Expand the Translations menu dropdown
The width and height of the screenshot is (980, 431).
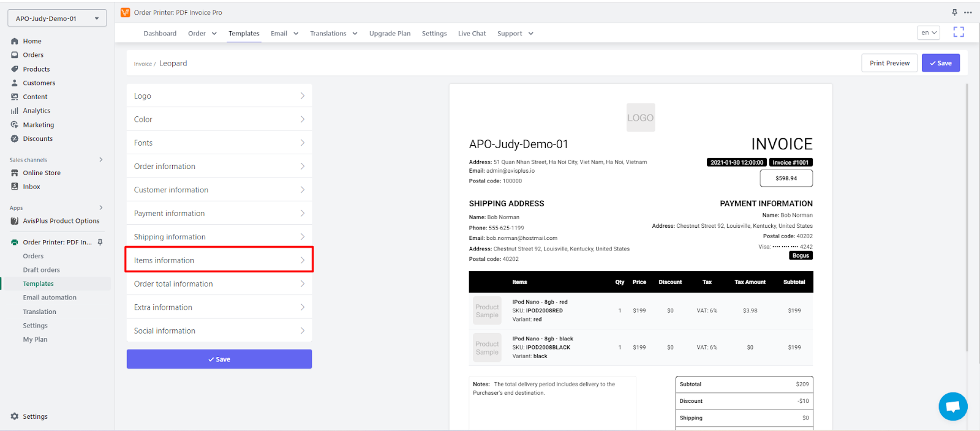[x=333, y=34]
